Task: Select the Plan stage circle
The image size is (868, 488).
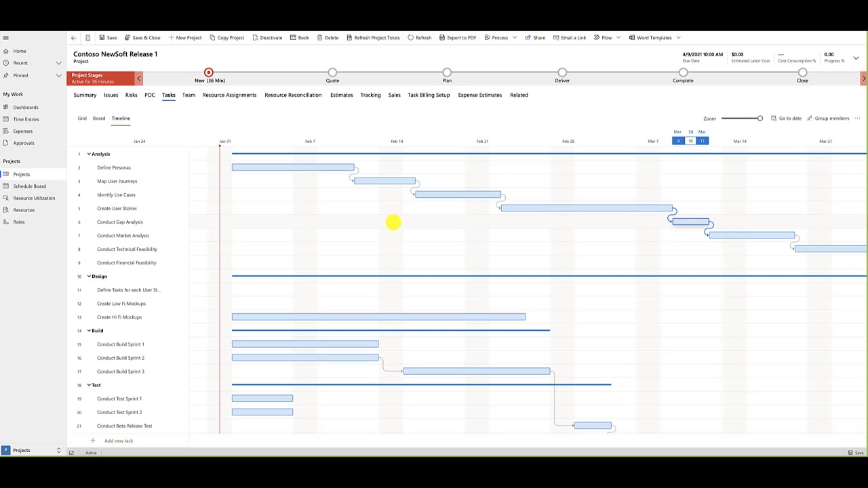Action: [447, 73]
